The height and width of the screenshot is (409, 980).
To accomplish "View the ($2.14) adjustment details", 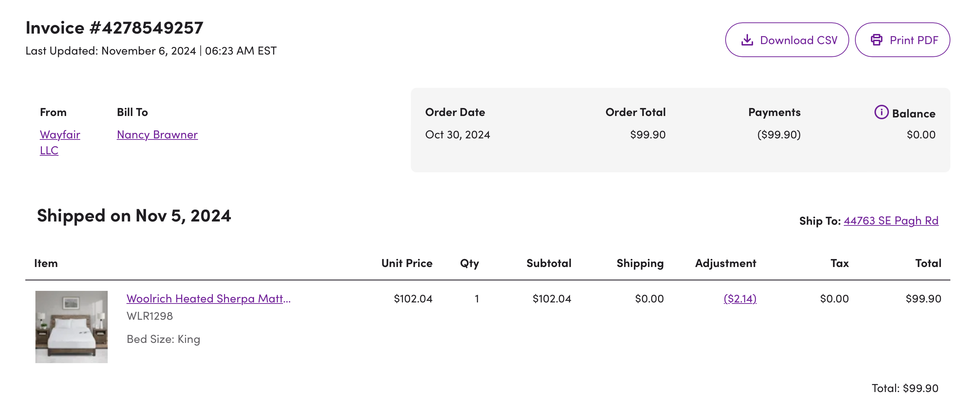I will 740,298.
